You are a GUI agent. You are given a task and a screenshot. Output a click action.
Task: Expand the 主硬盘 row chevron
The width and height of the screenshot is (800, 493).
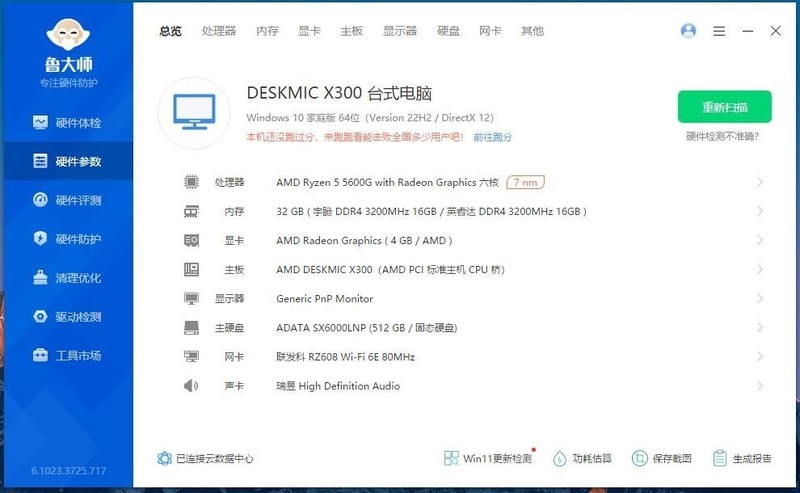tap(760, 327)
